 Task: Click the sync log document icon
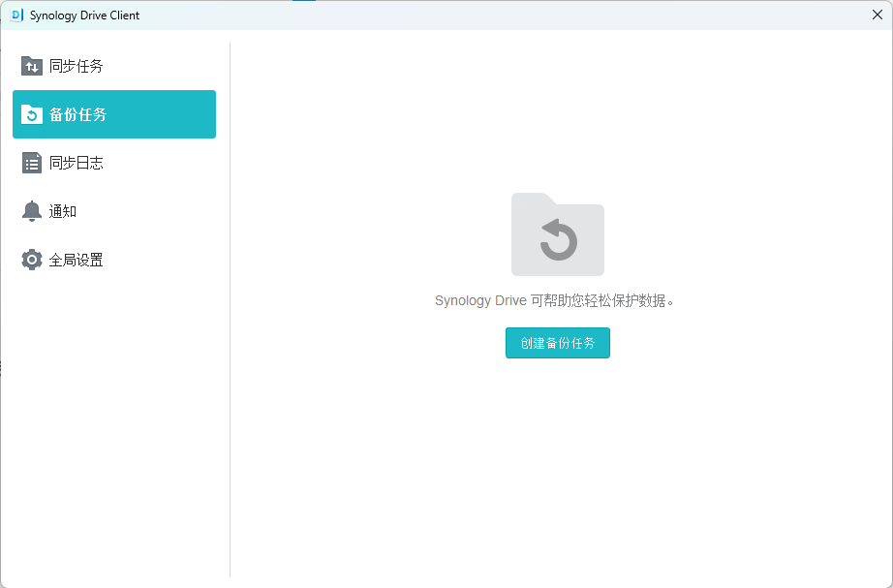tap(31, 163)
